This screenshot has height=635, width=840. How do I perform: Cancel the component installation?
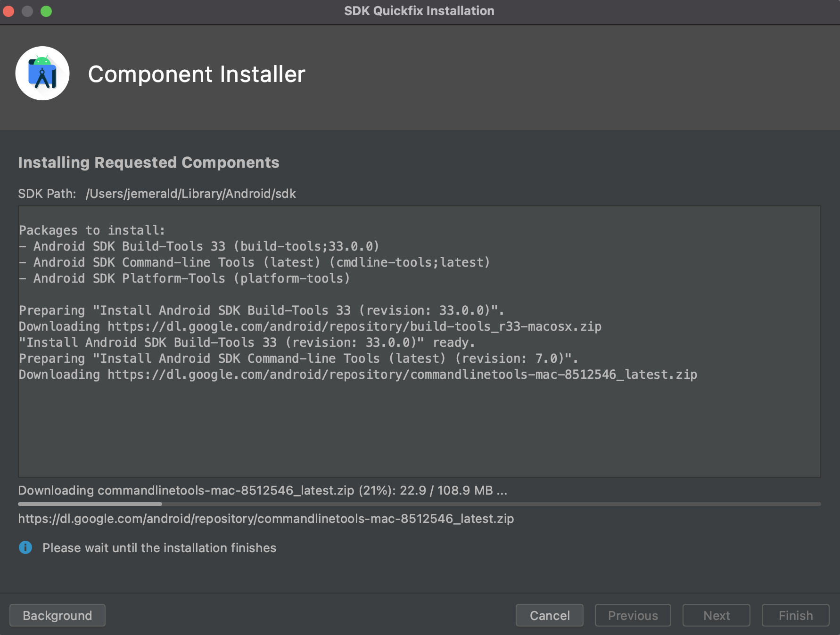550,615
